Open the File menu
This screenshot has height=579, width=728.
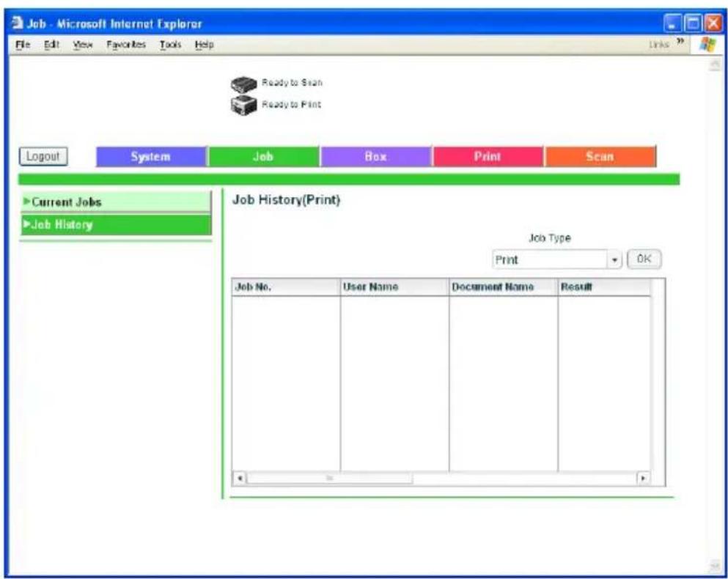(x=23, y=45)
